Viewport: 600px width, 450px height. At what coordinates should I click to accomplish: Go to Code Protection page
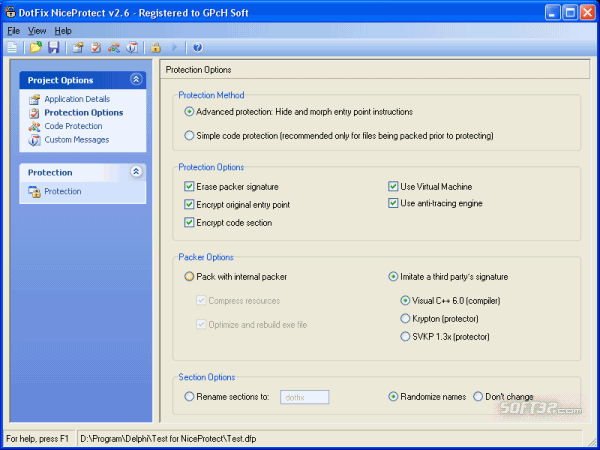73,126
